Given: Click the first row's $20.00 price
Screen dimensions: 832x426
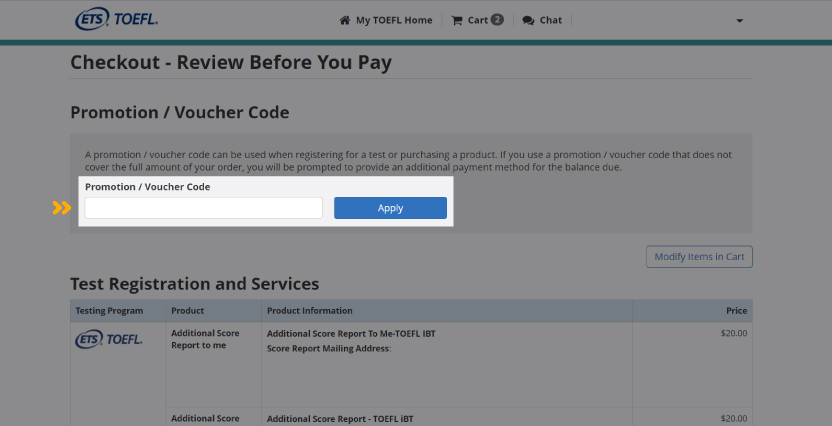Looking at the screenshot, I should click(x=734, y=333).
